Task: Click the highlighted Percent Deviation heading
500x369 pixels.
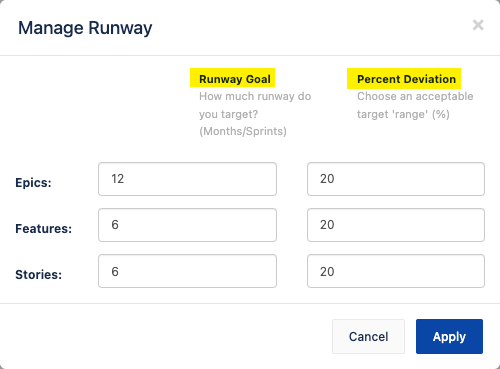Action: click(406, 79)
